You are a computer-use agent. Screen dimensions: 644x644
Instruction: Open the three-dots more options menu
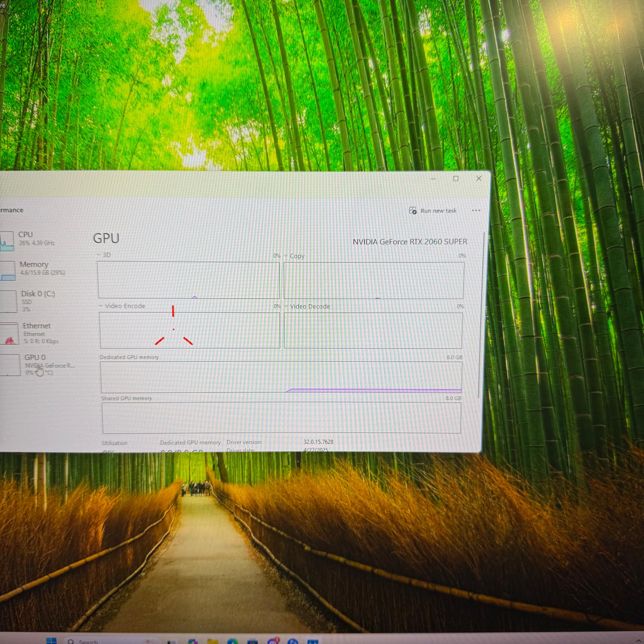point(476,210)
